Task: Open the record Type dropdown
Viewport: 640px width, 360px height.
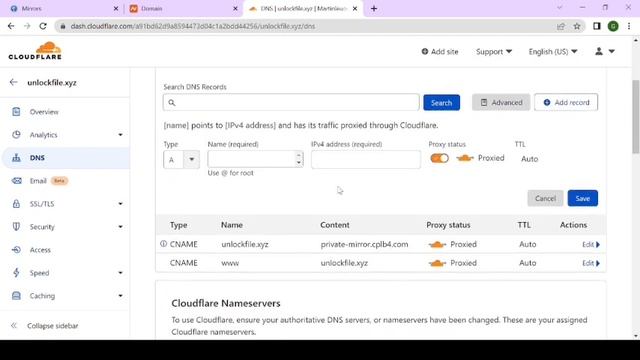Action: pos(181,160)
